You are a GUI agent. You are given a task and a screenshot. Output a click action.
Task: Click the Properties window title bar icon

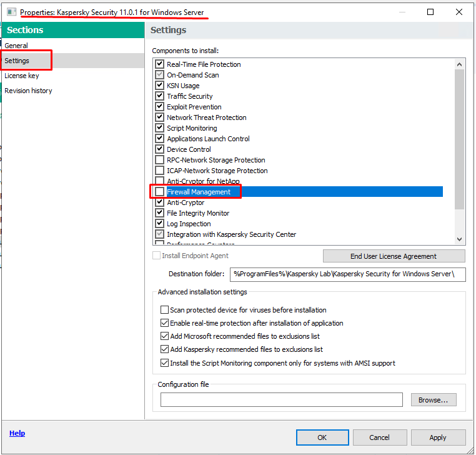(11, 12)
